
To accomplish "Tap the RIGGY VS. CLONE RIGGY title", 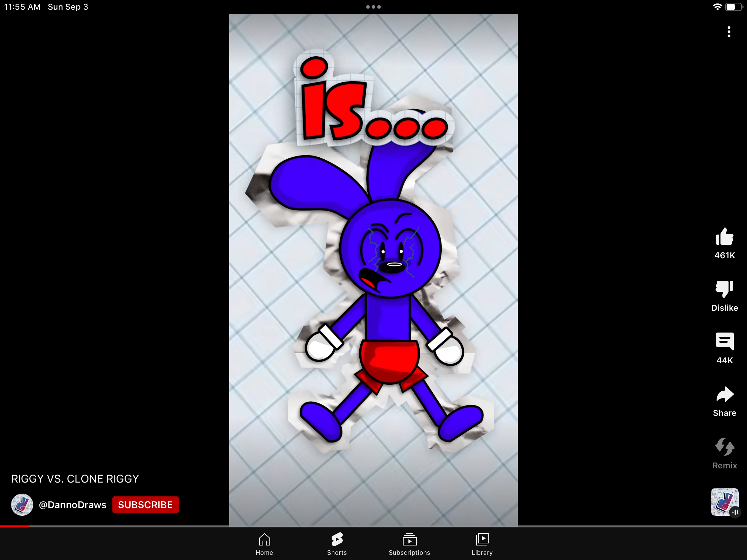I will tap(75, 479).
